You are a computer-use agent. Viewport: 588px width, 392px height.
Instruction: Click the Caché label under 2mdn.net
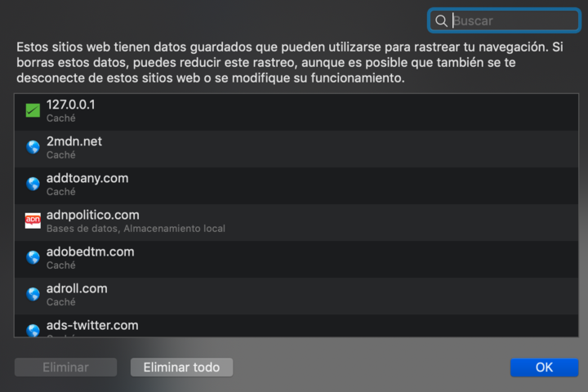pyautogui.click(x=60, y=155)
